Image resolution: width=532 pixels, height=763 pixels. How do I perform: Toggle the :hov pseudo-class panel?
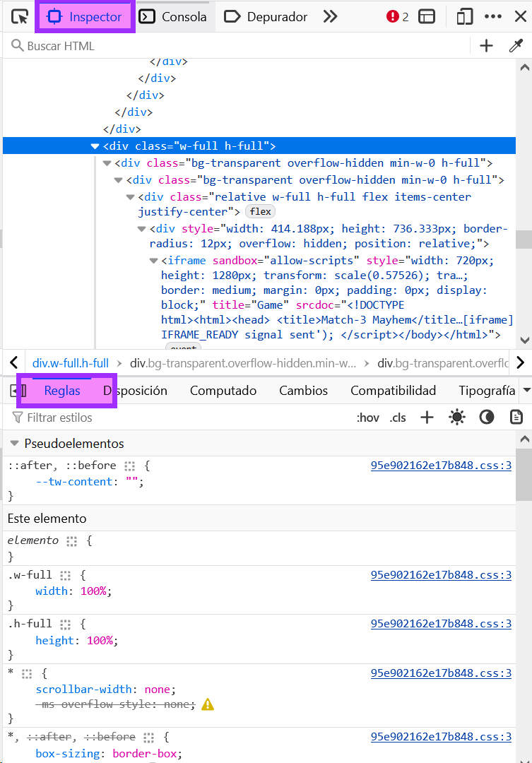coord(367,418)
